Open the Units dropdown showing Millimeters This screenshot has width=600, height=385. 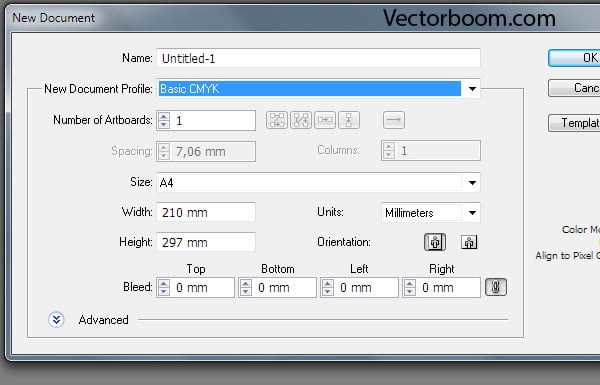tap(430, 213)
